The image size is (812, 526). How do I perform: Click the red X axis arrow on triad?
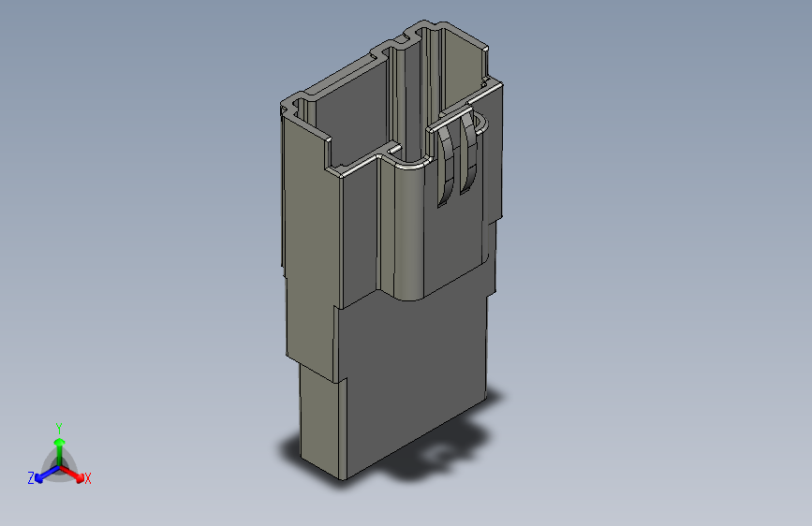pyautogui.click(x=73, y=474)
